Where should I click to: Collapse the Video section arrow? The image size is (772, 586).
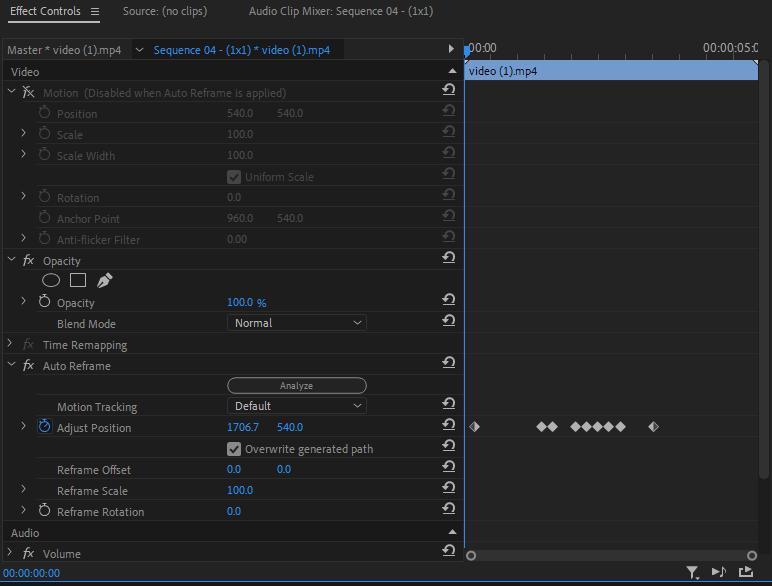(452, 71)
